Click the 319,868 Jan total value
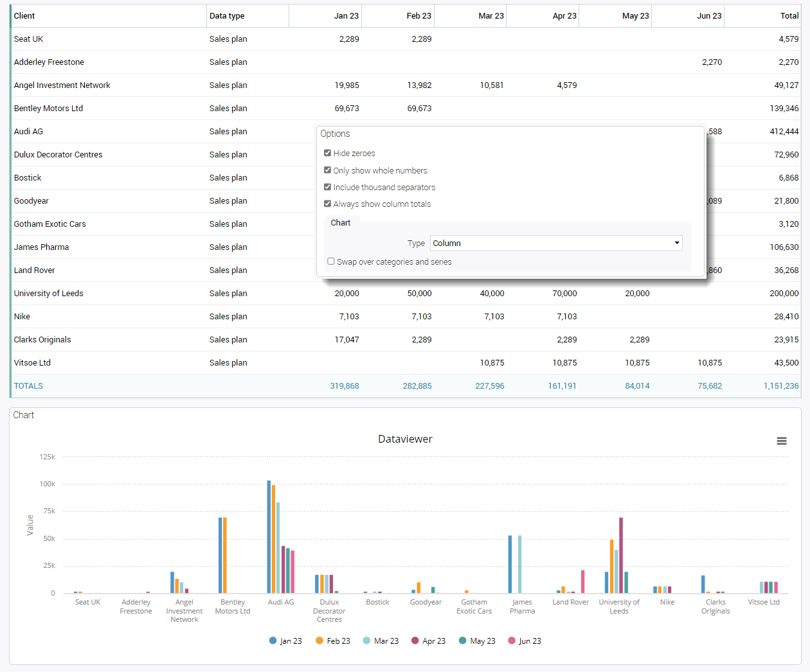810x672 pixels. point(345,386)
